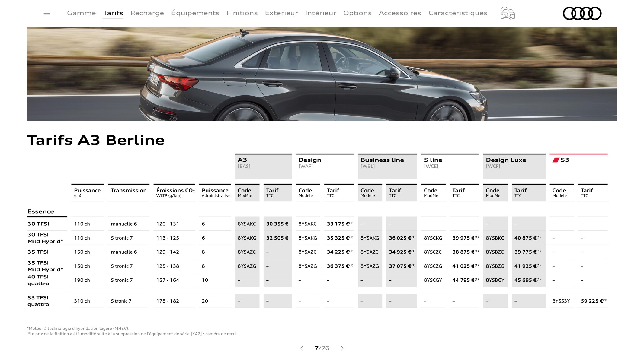Select the Tarifs tab

point(113,13)
